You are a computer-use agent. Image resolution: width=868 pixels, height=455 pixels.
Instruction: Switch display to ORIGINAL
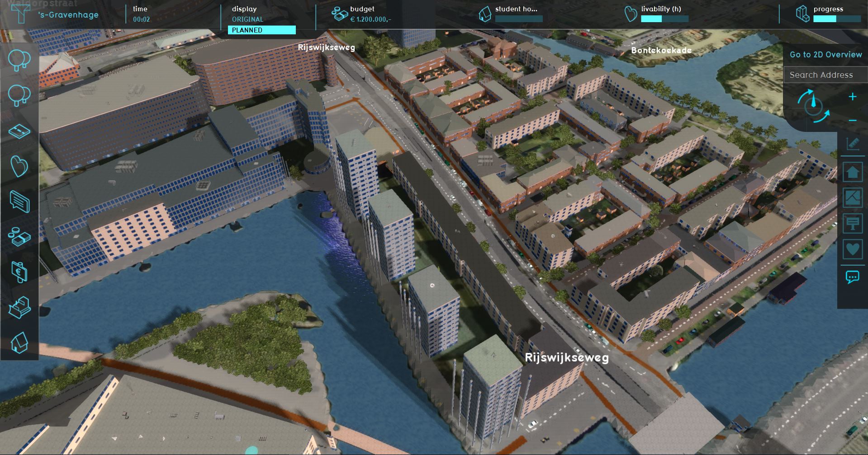coord(247,19)
